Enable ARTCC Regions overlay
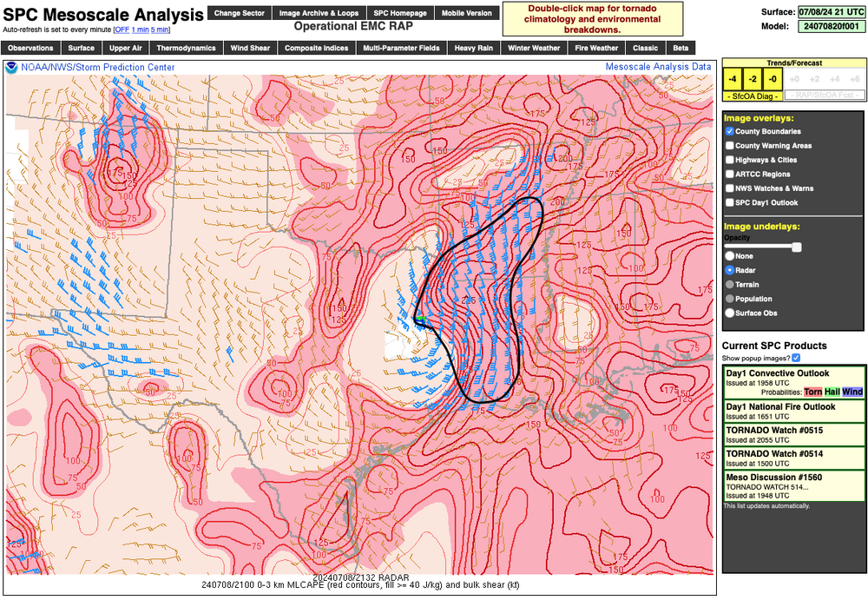Viewport: 868px width, 600px height. (730, 174)
